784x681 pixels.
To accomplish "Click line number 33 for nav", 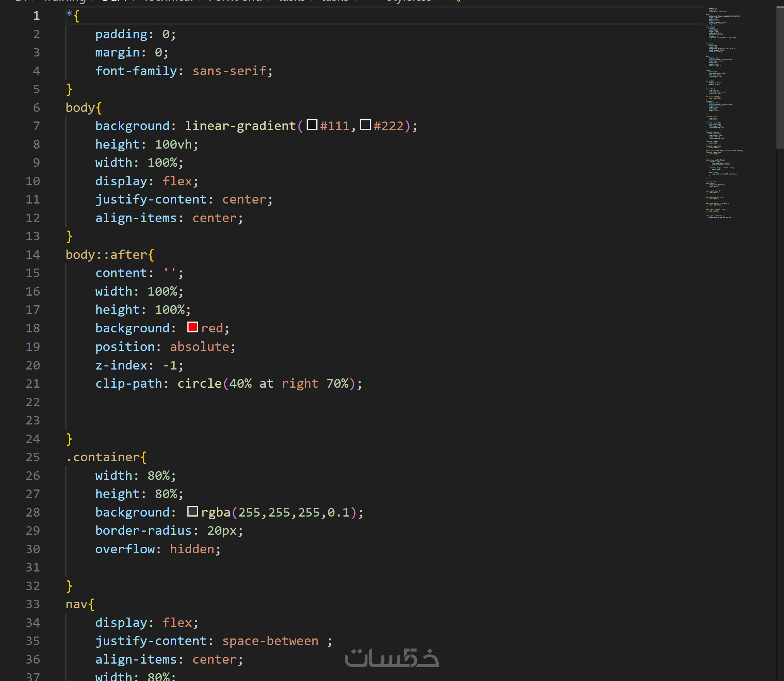I will pos(33,604).
